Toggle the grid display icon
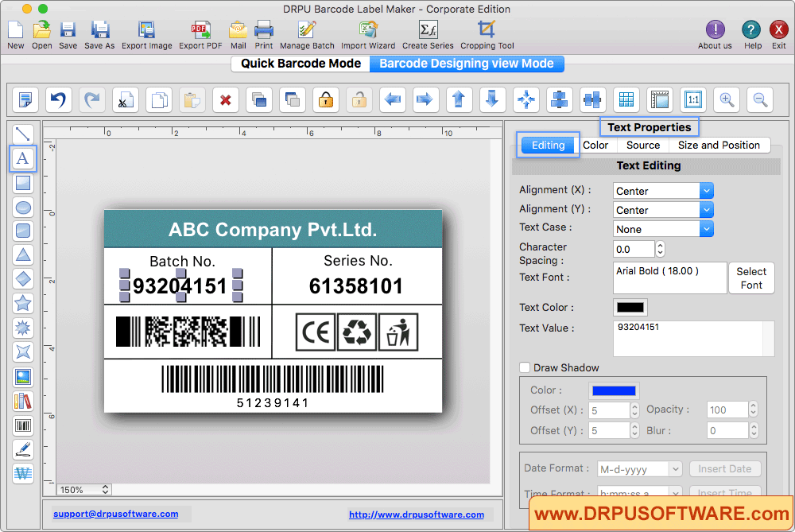Viewport: 795px width, 532px height. (626, 99)
